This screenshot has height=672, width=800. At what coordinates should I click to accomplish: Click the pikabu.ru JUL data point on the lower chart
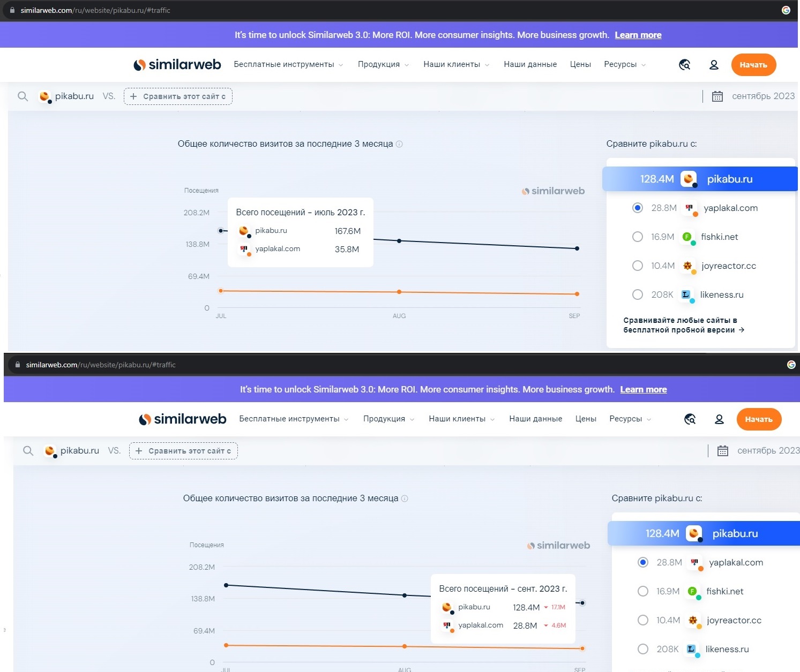[226, 585]
